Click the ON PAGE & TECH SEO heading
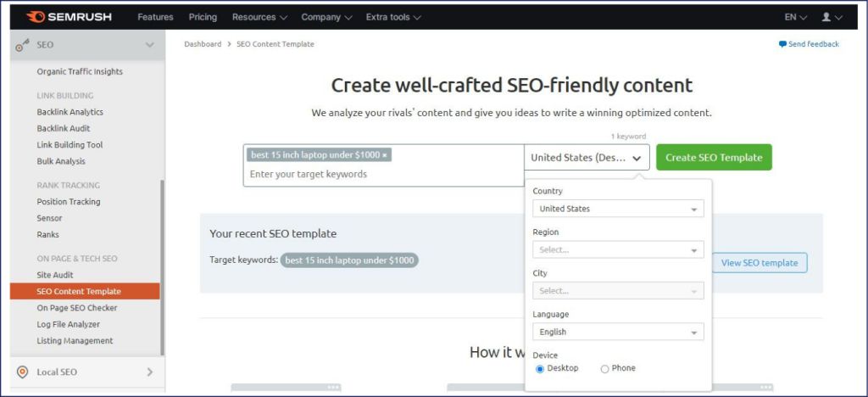The image size is (868, 397). click(x=77, y=259)
